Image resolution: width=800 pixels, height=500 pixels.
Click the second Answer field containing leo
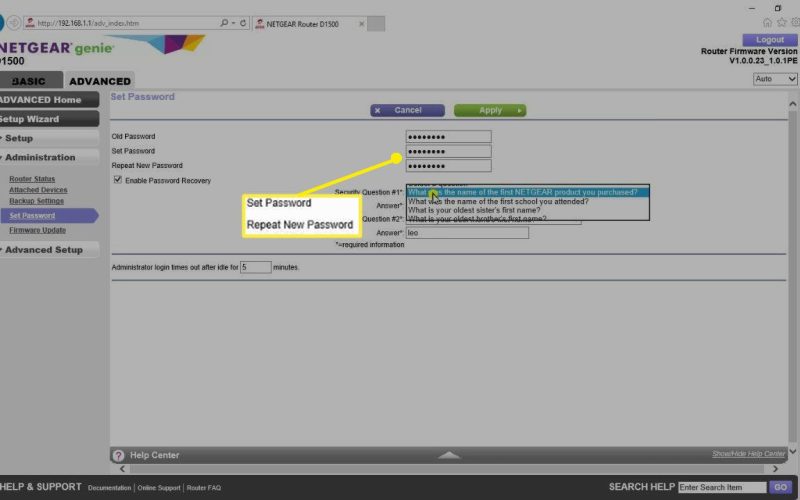(467, 233)
